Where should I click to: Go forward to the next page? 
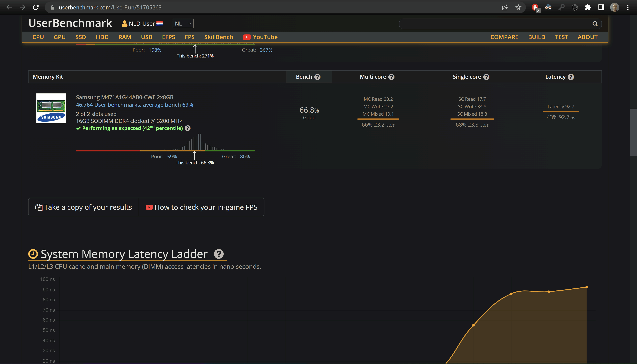pos(22,7)
